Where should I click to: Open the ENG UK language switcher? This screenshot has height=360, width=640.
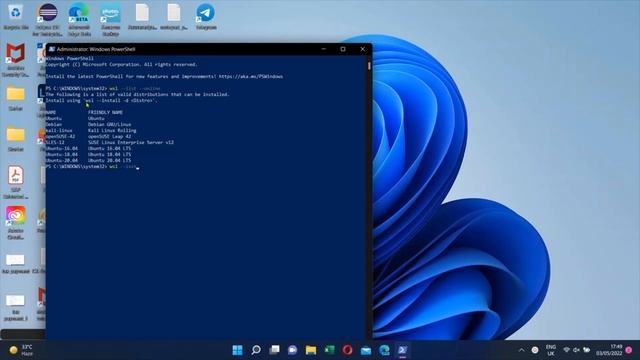click(551, 350)
